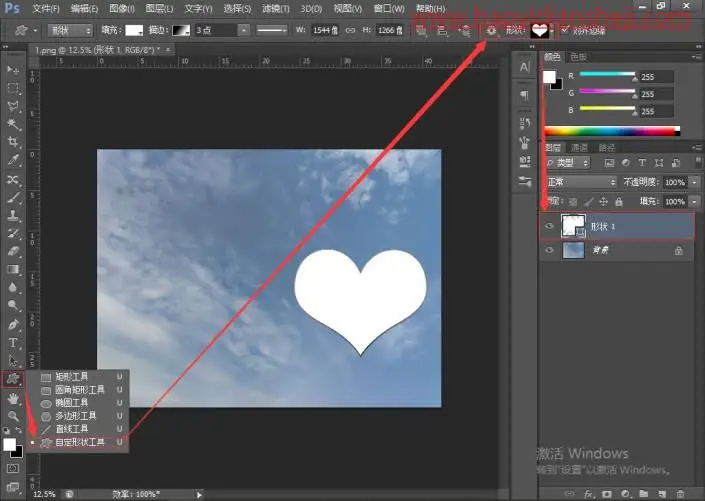
Task: Open the 文件(F) menu
Action: 46,8
